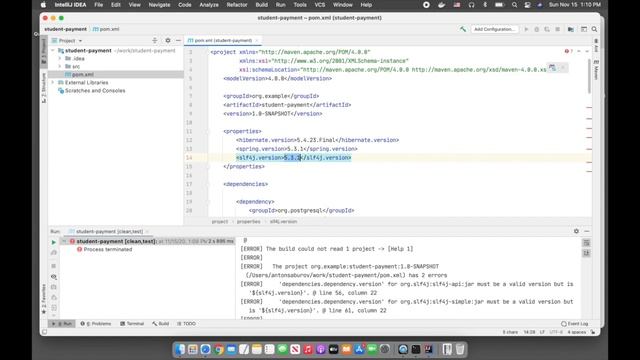The image size is (640, 360).
Task: Open Spotlight search in macOS menu bar
Action: pyautogui.click(x=514, y=5)
